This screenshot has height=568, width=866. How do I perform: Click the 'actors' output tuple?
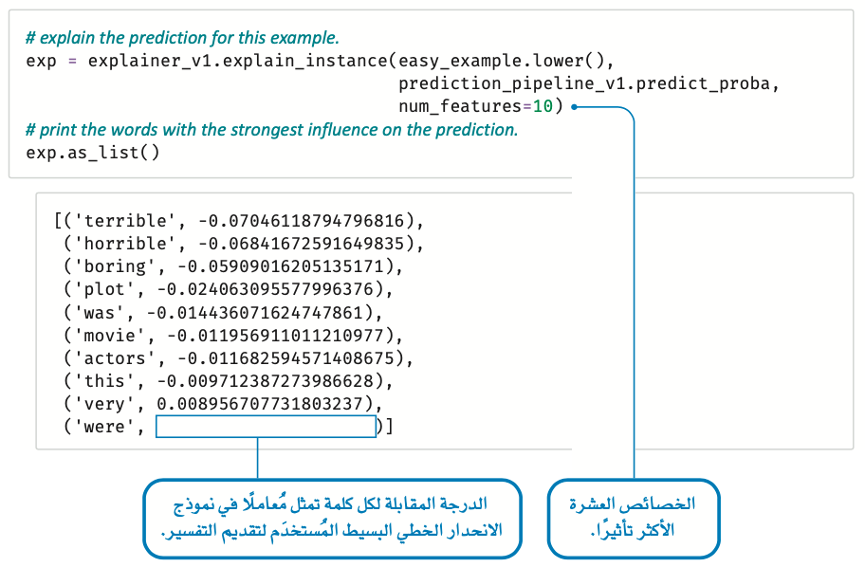(238, 359)
